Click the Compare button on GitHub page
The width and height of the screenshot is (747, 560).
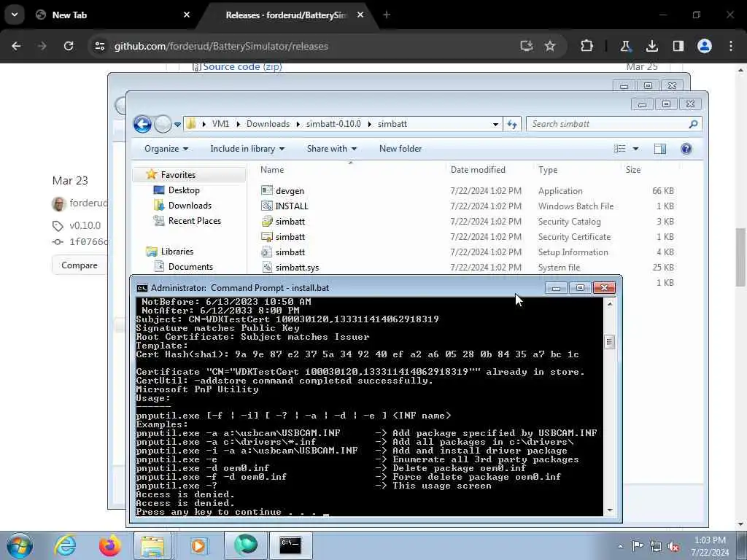coord(79,265)
